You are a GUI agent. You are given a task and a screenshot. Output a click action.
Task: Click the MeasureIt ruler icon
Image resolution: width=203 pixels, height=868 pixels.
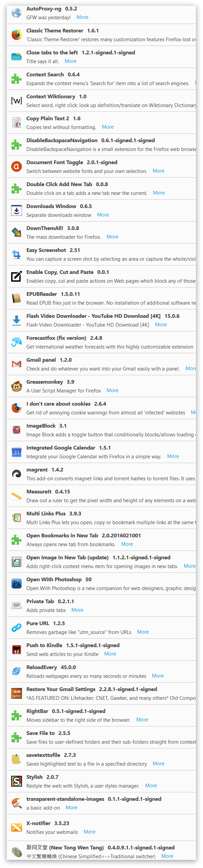tap(16, 496)
